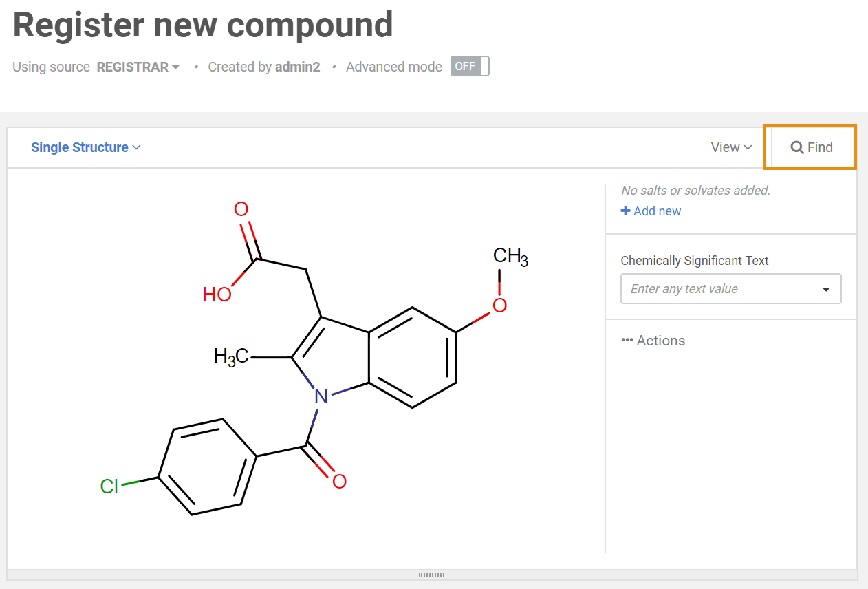Open the View menu
The height and width of the screenshot is (589, 868).
click(x=731, y=147)
